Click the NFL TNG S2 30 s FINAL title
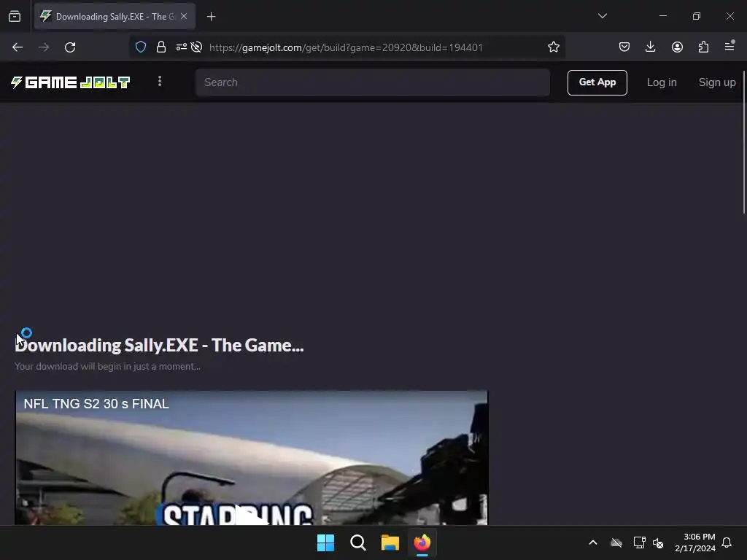The width and height of the screenshot is (747, 560). click(x=96, y=404)
